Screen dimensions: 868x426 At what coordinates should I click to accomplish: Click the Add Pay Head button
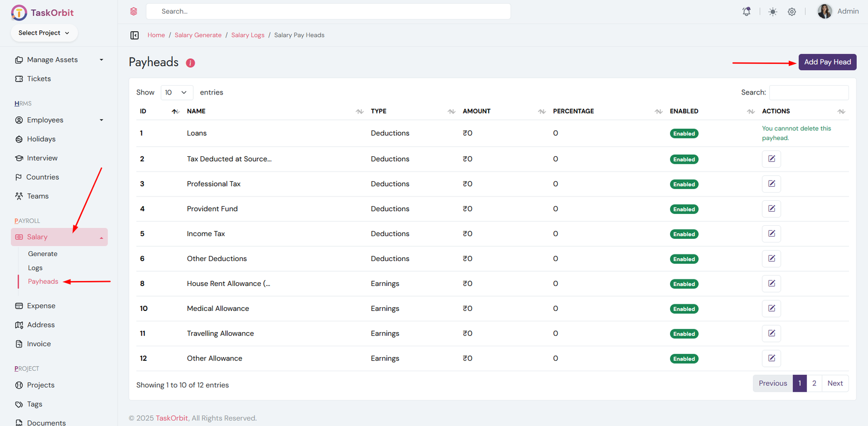pos(827,62)
